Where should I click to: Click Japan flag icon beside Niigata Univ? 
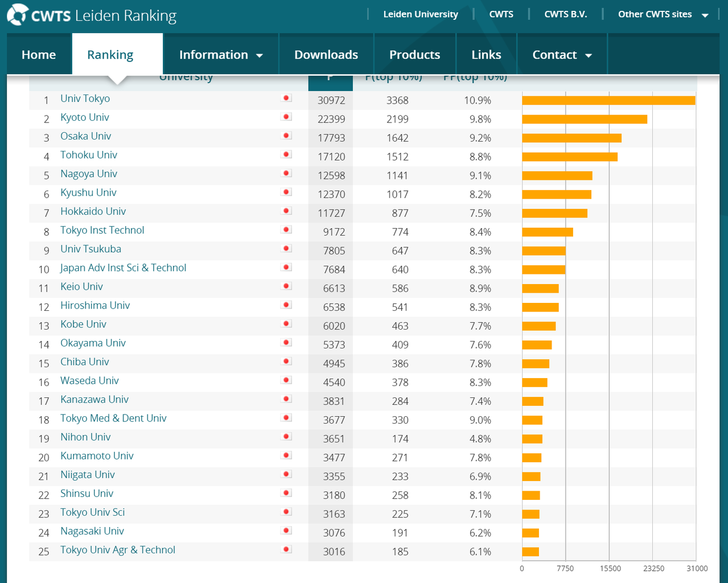[287, 474]
